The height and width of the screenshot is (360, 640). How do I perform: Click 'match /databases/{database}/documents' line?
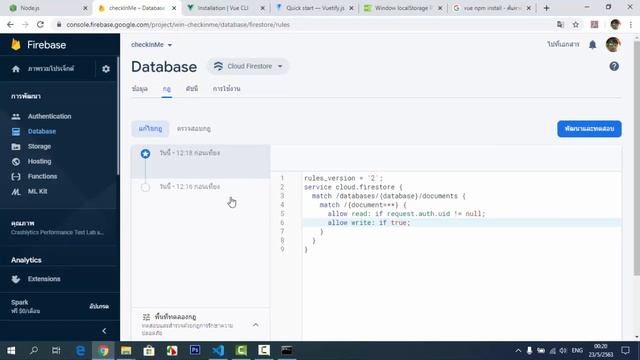[388, 196]
